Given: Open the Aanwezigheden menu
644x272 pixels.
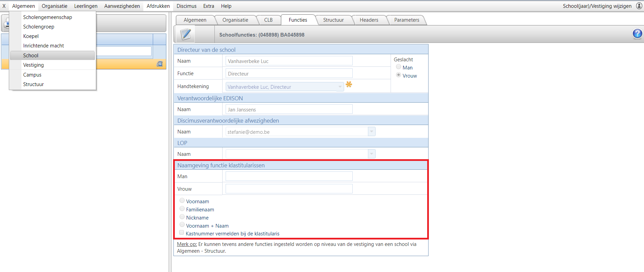Looking at the screenshot, I should pyautogui.click(x=122, y=6).
